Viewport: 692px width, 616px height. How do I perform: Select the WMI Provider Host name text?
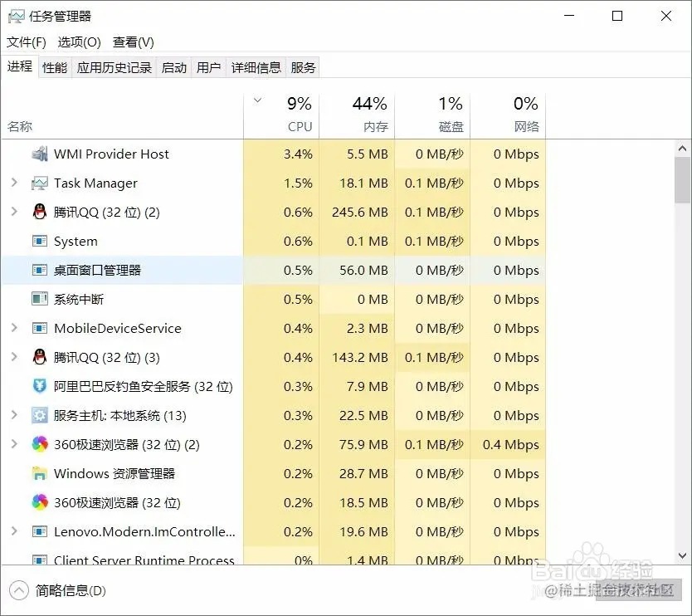pyautogui.click(x=111, y=154)
